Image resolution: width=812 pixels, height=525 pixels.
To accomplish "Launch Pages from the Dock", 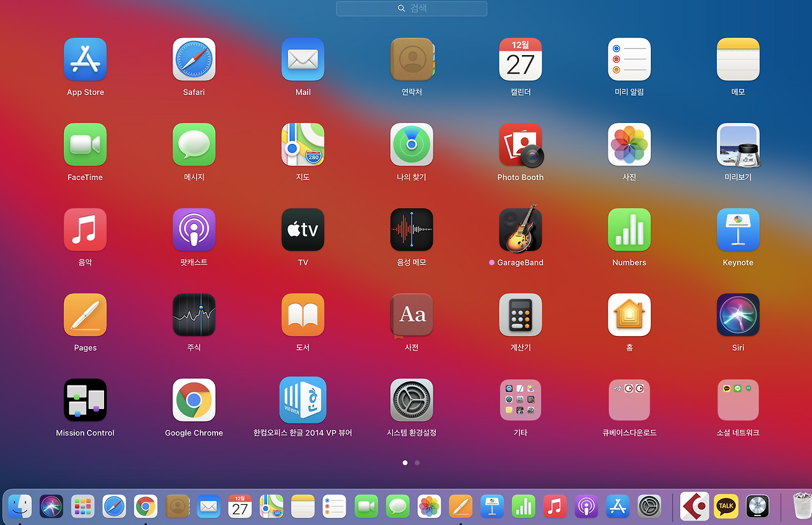I will coord(461,506).
